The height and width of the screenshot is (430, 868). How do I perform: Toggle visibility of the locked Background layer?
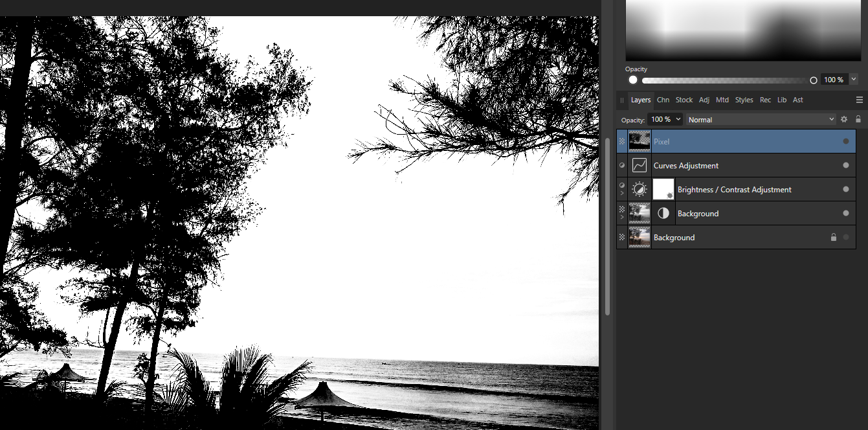click(x=846, y=237)
